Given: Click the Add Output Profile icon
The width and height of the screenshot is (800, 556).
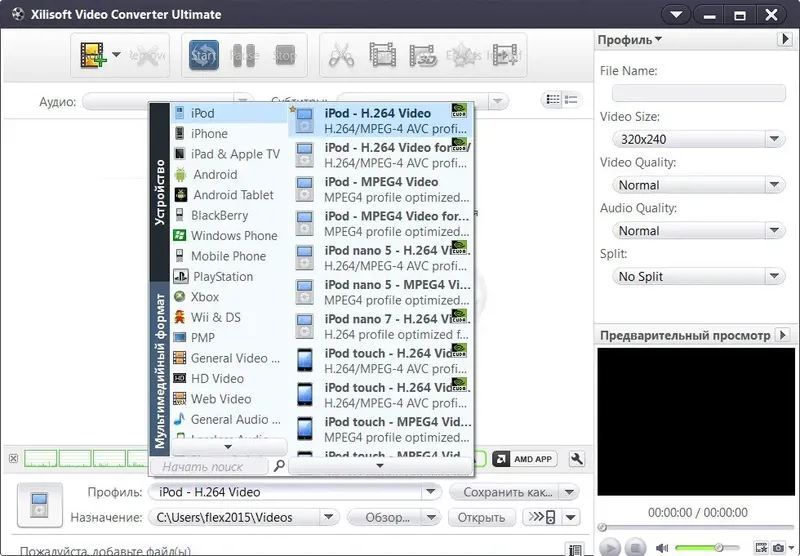Looking at the screenshot, I should click(x=505, y=55).
